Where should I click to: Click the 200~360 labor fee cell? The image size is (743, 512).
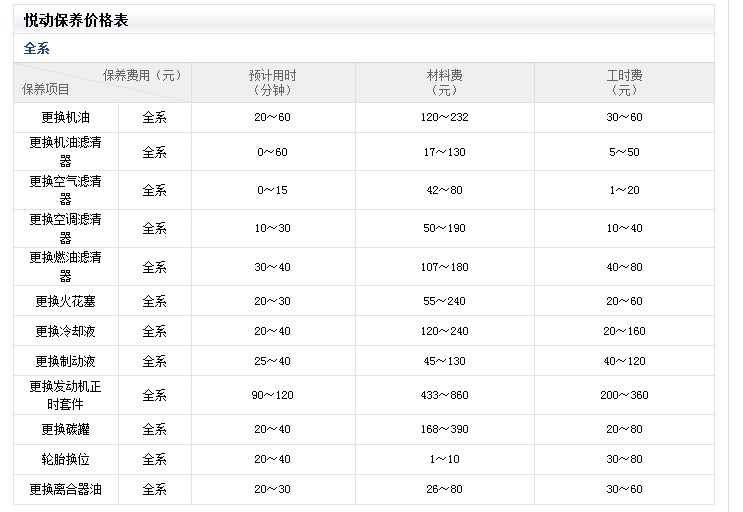pyautogui.click(x=625, y=395)
